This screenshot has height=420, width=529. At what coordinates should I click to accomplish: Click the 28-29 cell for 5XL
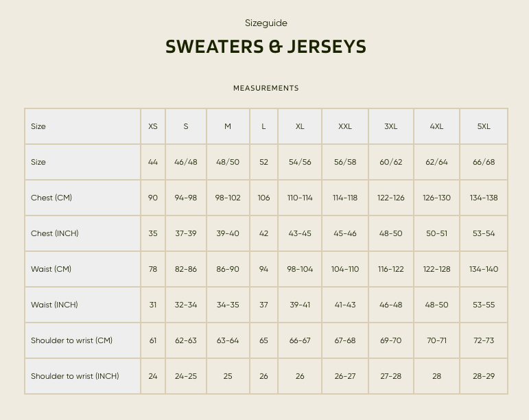coord(484,376)
